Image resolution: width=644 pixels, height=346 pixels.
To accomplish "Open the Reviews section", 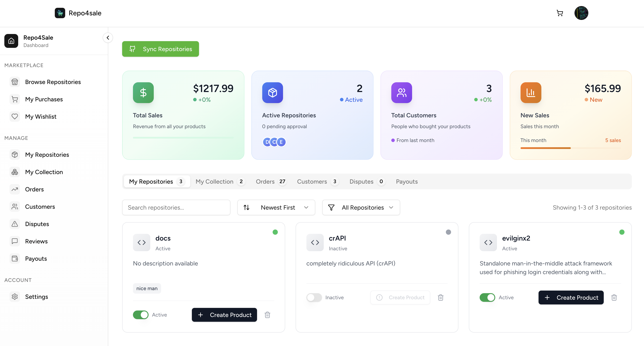I will pyautogui.click(x=36, y=241).
